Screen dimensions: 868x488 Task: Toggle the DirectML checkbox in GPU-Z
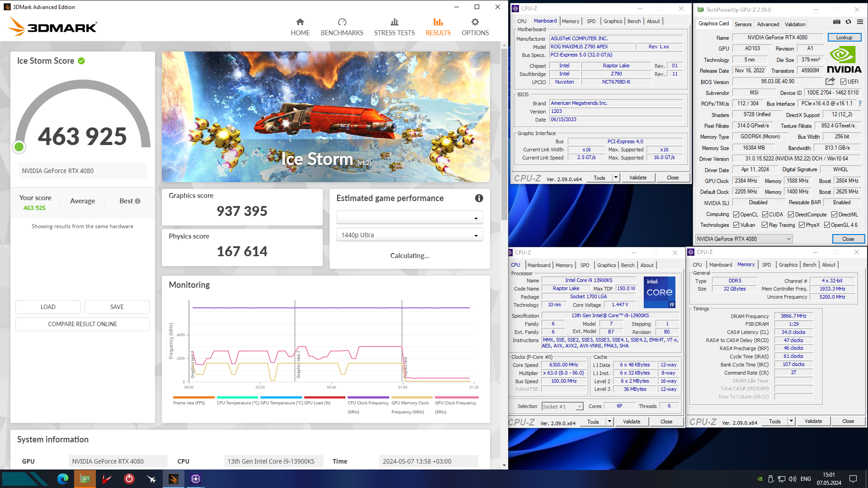click(x=834, y=215)
